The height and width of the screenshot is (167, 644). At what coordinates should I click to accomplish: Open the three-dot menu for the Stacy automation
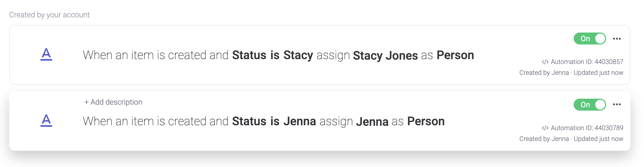[x=617, y=39]
